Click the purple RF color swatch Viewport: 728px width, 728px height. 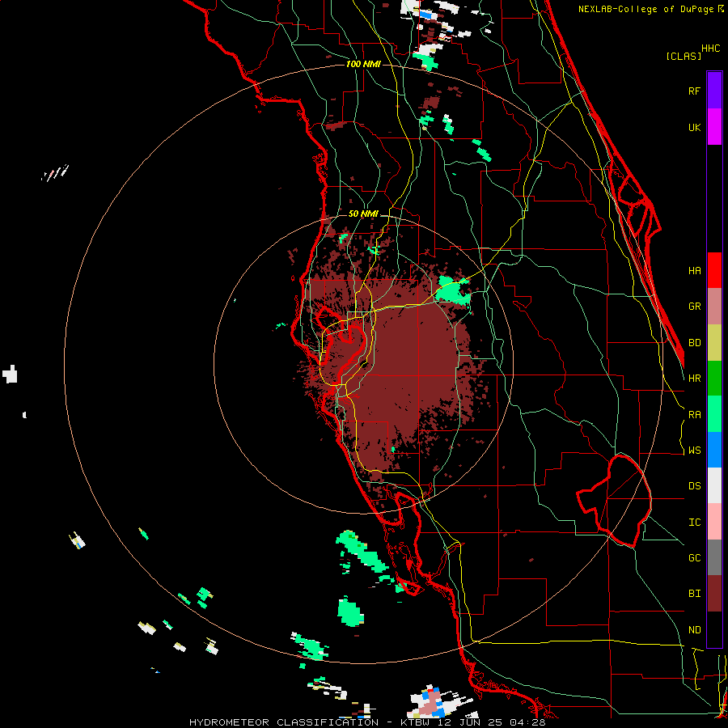point(714,91)
